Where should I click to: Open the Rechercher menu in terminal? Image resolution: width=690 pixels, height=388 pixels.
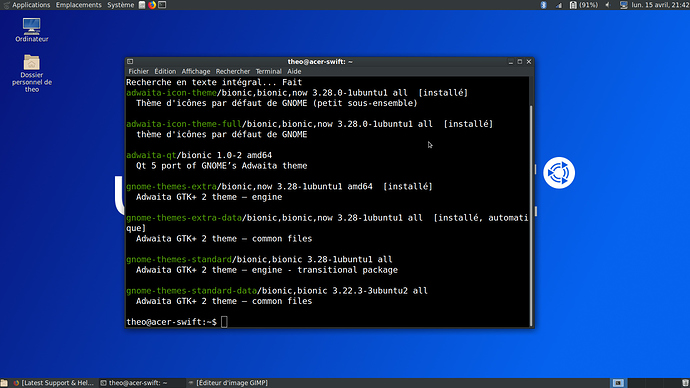coord(233,71)
